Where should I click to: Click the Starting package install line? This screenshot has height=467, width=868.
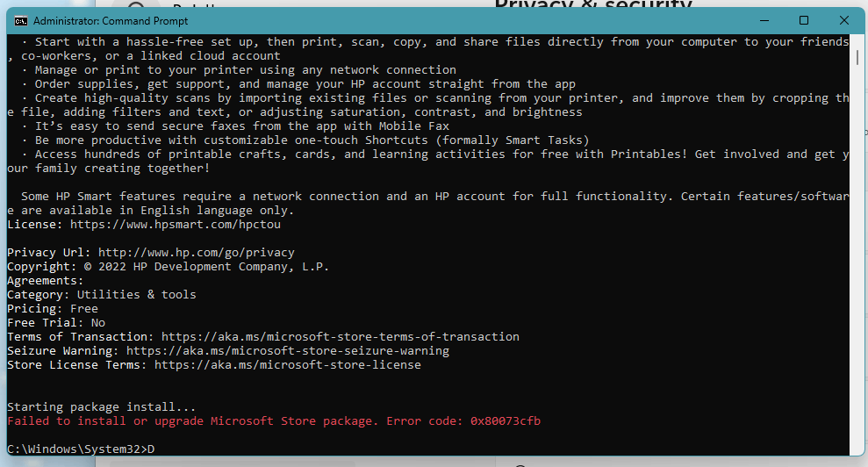pos(101,407)
